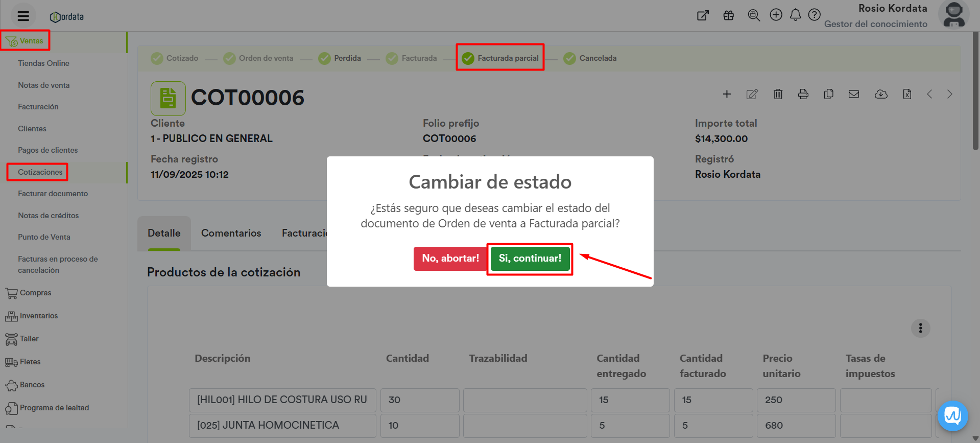
Task: Click the print document icon
Action: 803,94
